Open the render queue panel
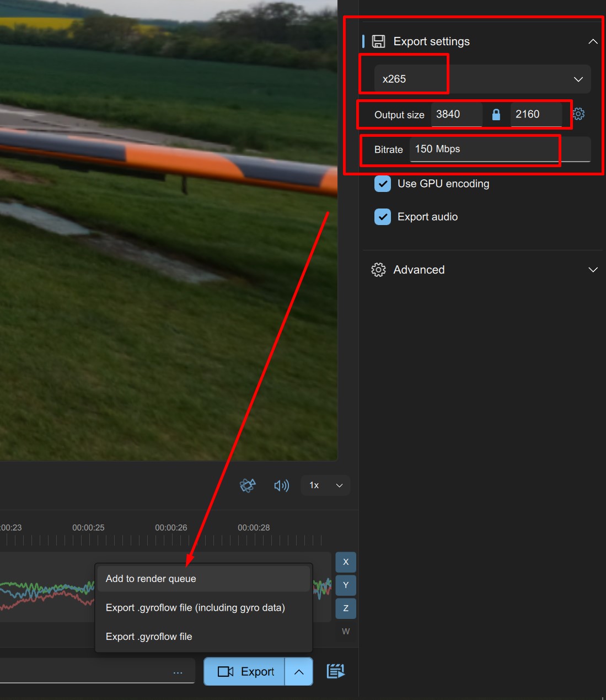This screenshot has width=606, height=700. tap(335, 671)
